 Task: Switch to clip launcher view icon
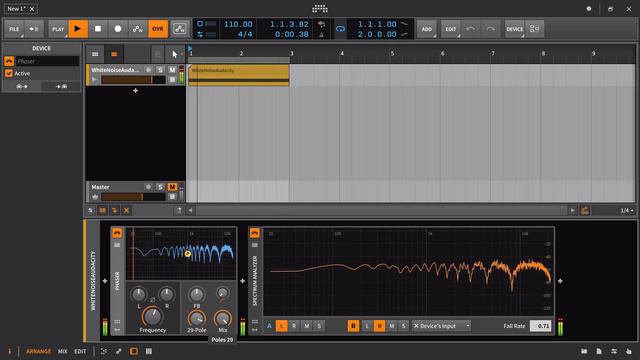[x=95, y=54]
